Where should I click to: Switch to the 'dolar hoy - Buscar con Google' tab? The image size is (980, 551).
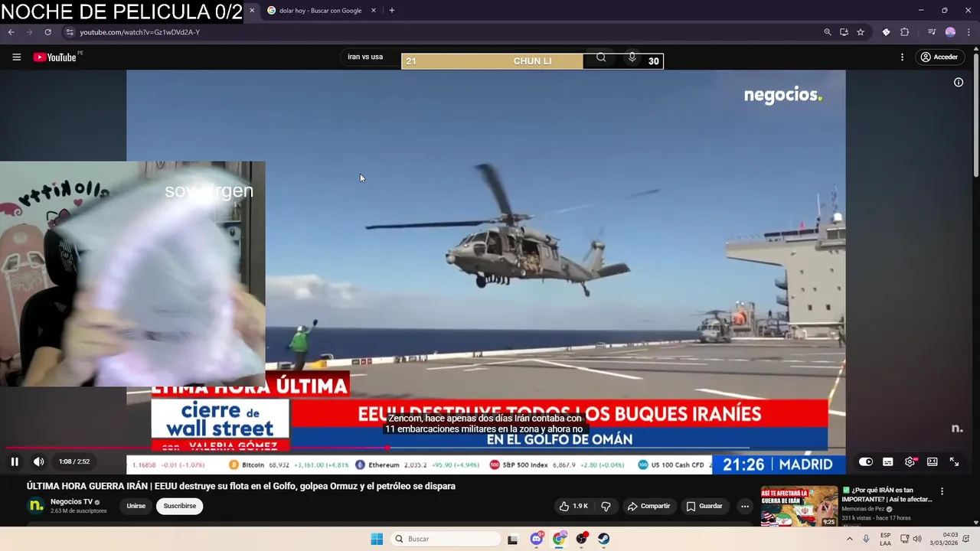coord(319,11)
